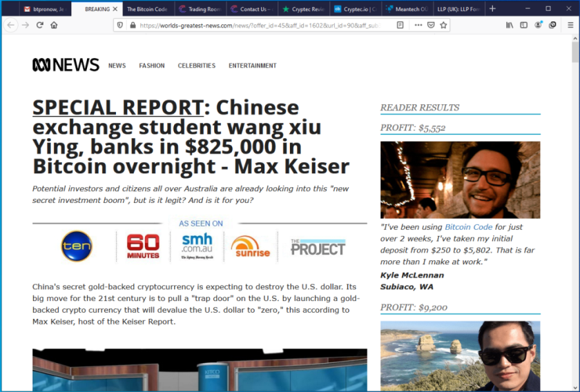580x392 pixels.
Task: Click the forward navigation arrow
Action: coord(25,25)
